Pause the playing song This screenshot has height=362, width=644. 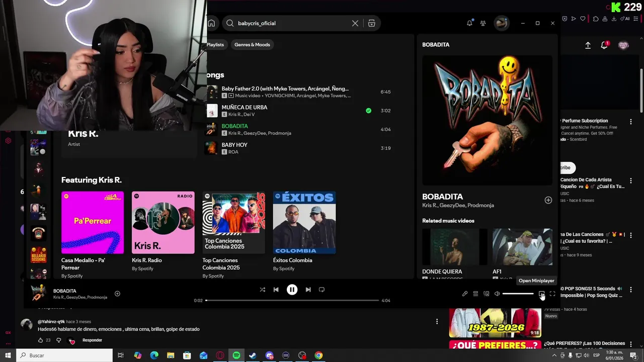click(292, 290)
